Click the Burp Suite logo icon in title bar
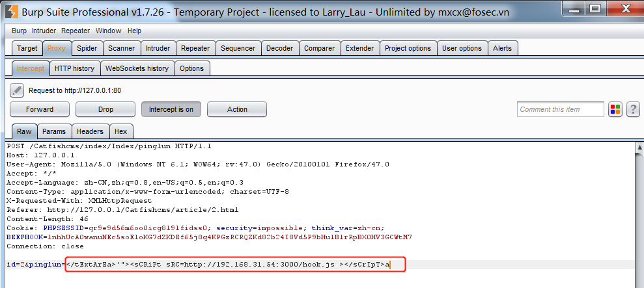 coord(13,12)
